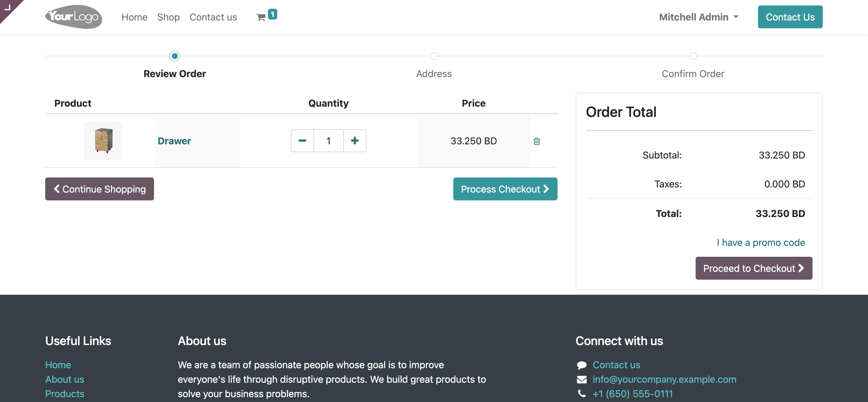Increase Drawer quantity with plus button
Image resolution: width=868 pixels, height=402 pixels.
355,140
